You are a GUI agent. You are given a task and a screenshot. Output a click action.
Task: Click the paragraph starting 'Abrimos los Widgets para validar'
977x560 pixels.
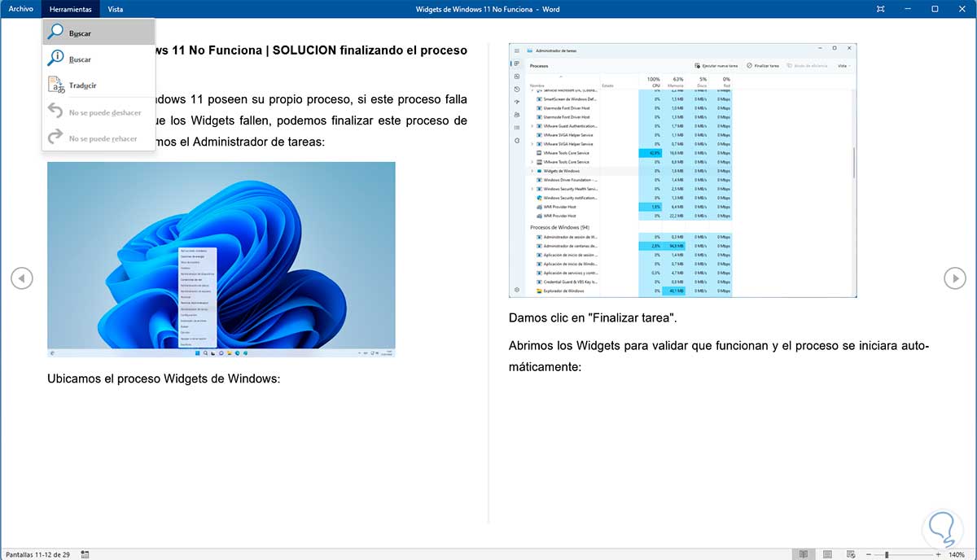[719, 356]
